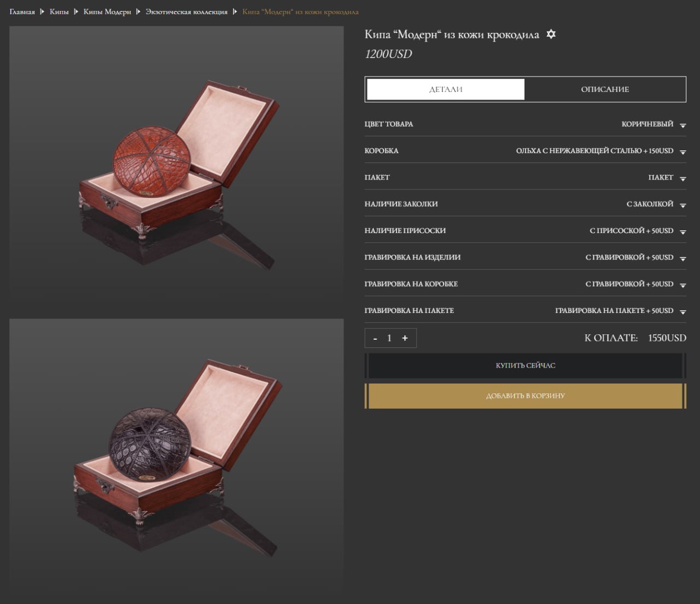Open the Кипы breadcrumb link
700x604 pixels.
[x=59, y=11]
